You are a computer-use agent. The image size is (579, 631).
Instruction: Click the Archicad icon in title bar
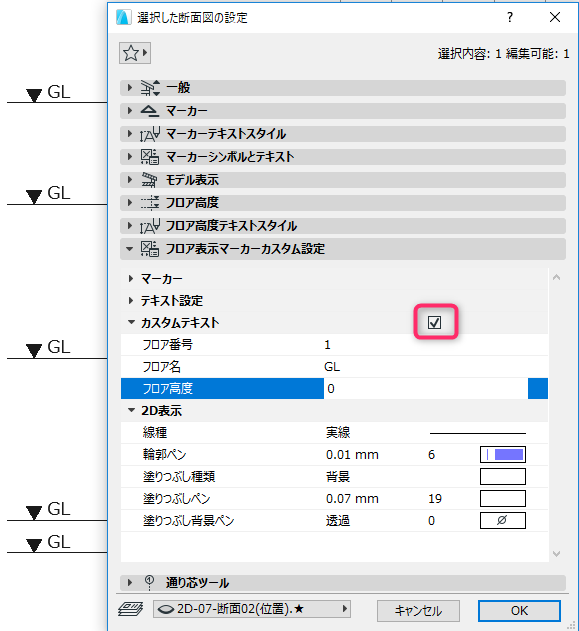(124, 17)
